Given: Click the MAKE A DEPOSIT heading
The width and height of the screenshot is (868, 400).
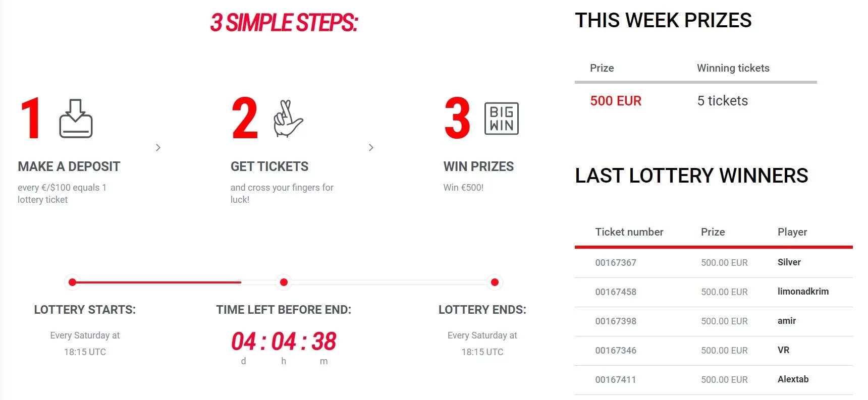Looking at the screenshot, I should [69, 166].
